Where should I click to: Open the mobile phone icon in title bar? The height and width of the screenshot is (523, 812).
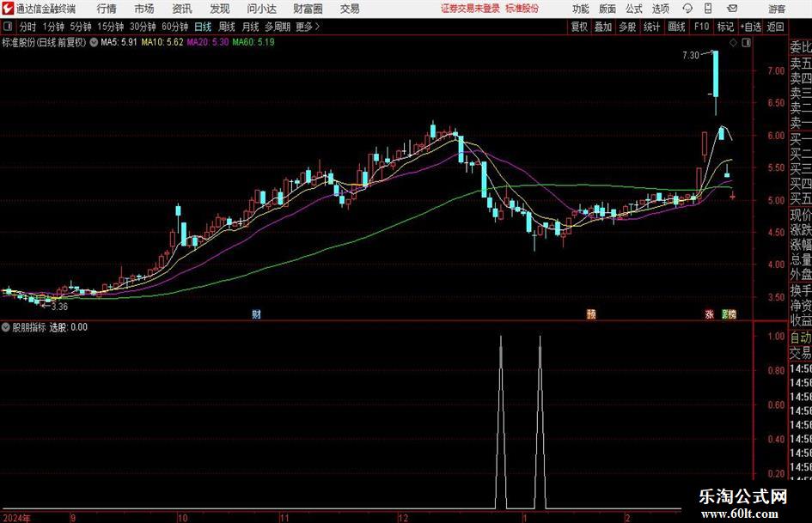point(708,9)
